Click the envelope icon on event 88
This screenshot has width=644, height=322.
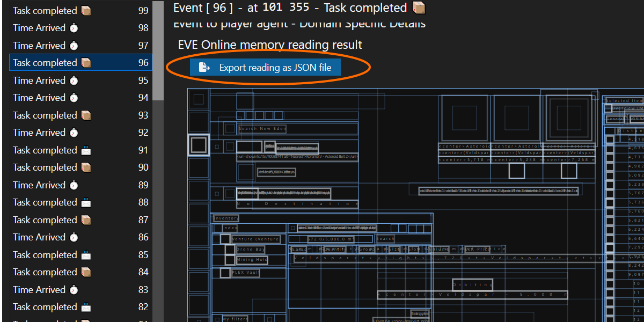coord(86,202)
